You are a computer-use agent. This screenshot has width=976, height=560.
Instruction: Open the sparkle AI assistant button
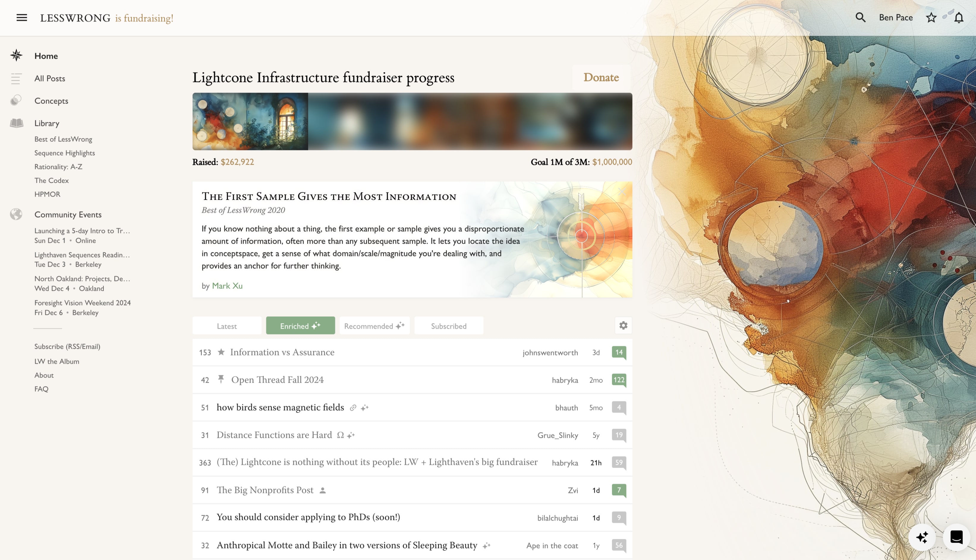922,537
